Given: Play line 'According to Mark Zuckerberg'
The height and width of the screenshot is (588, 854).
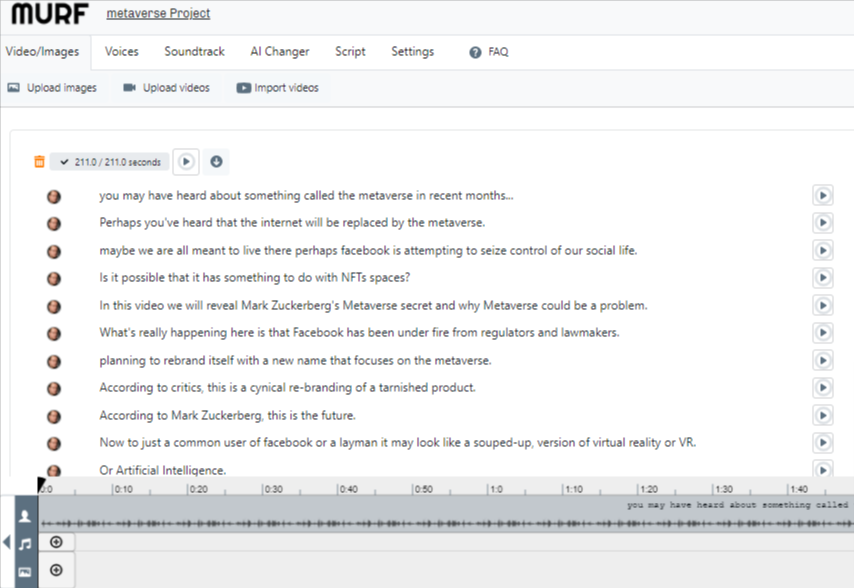Looking at the screenshot, I should pos(822,415).
